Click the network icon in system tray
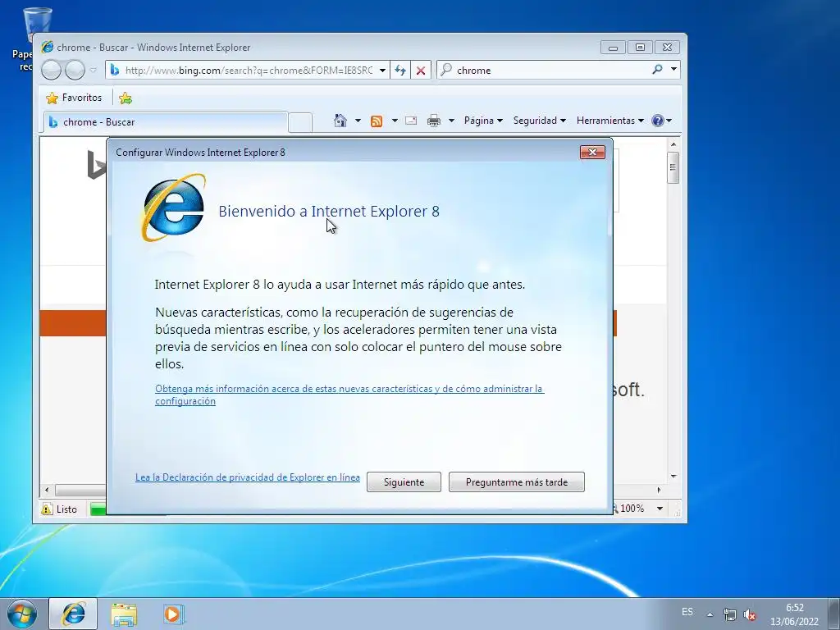840x630 pixels. click(729, 614)
